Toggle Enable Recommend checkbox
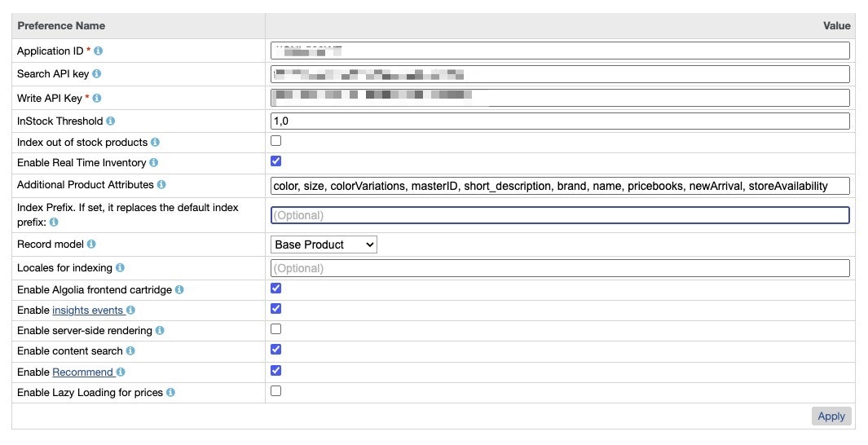The image size is (868, 445). (x=275, y=371)
